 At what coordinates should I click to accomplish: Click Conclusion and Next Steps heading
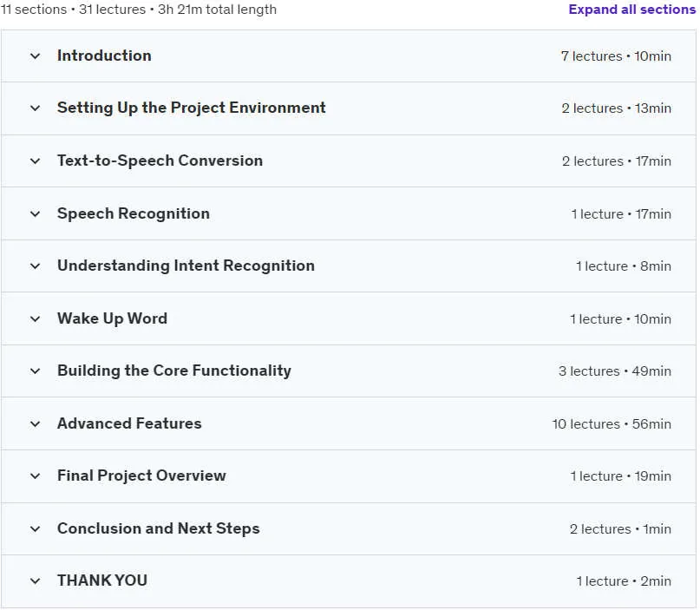159,528
